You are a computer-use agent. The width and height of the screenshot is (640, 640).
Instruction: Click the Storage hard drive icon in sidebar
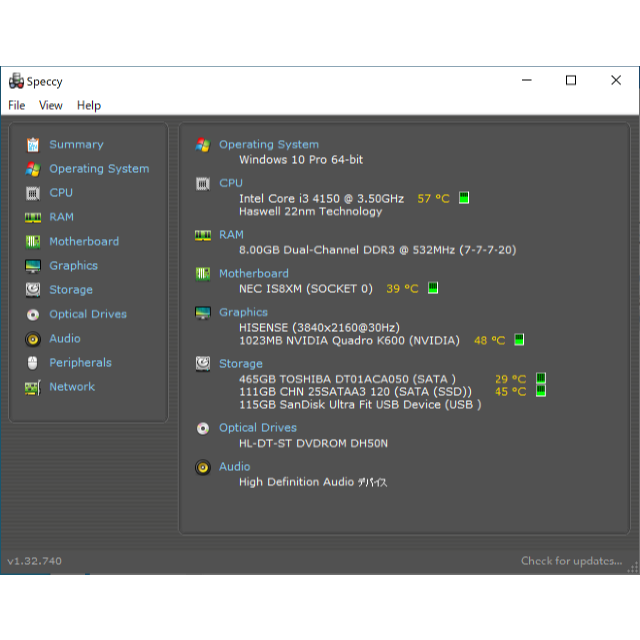[33, 290]
